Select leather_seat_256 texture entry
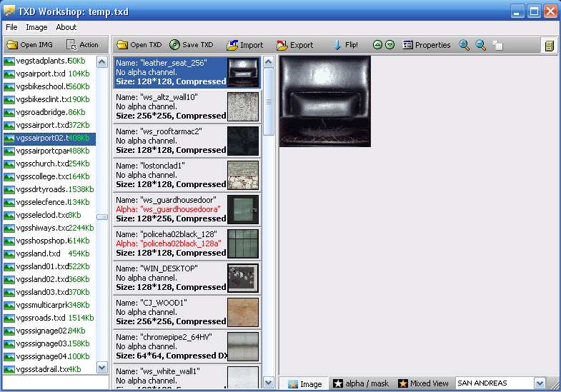The image size is (561, 392). coord(187,73)
